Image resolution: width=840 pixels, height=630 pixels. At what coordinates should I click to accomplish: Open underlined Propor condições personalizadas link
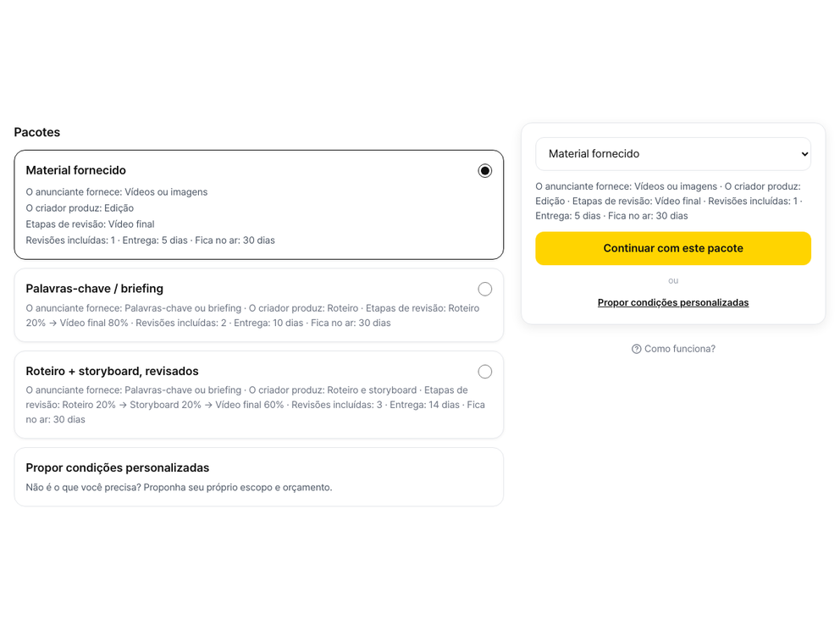pos(673,302)
